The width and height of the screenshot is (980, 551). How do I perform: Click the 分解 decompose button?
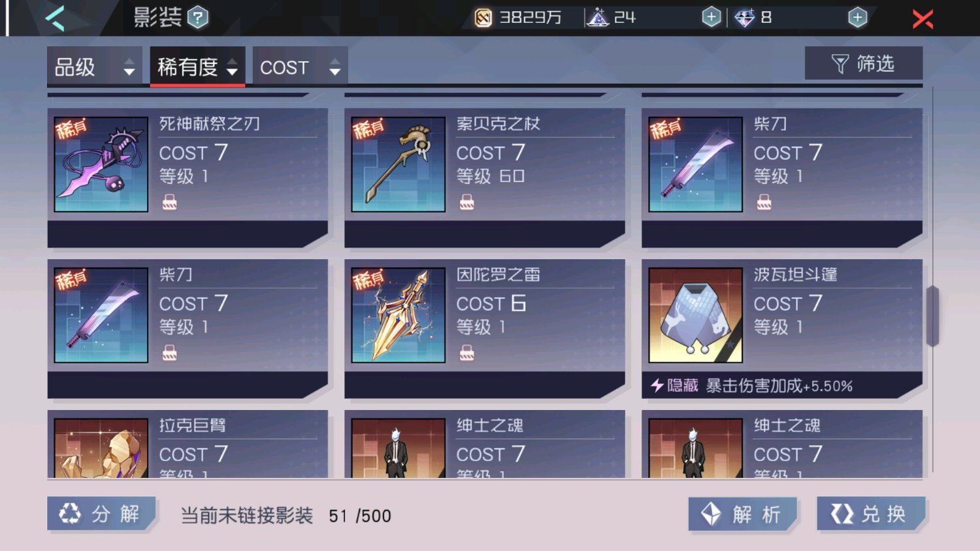[101, 514]
